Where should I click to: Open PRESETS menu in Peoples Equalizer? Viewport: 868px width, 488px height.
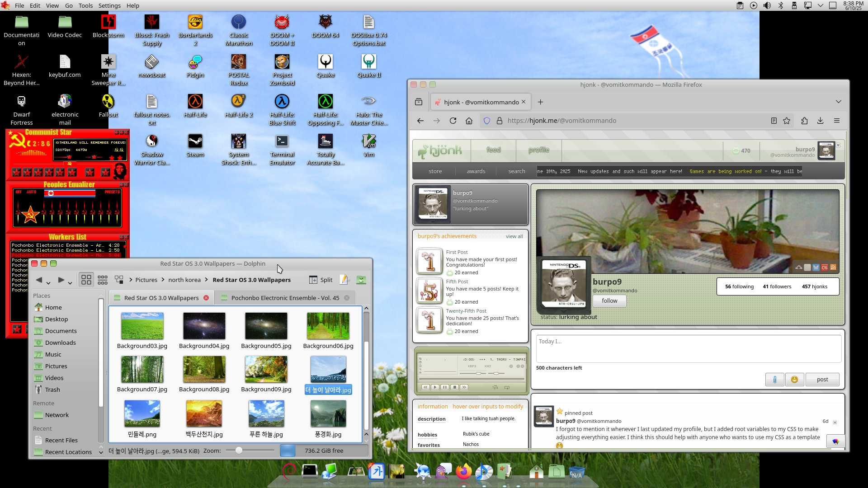click(x=112, y=192)
